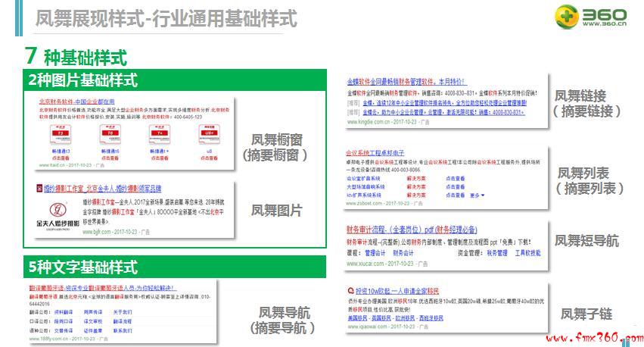Click the ktv扩声系统 list link

(x=364, y=195)
